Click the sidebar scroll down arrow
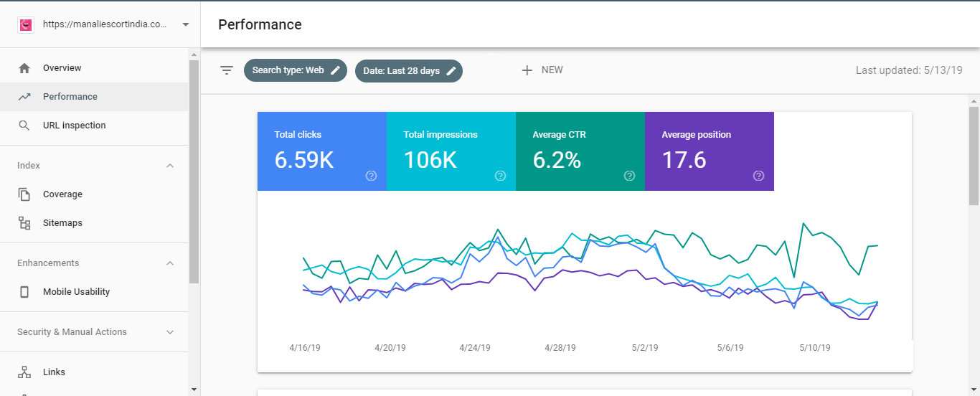Viewport: 980px width, 396px height. coord(194,389)
